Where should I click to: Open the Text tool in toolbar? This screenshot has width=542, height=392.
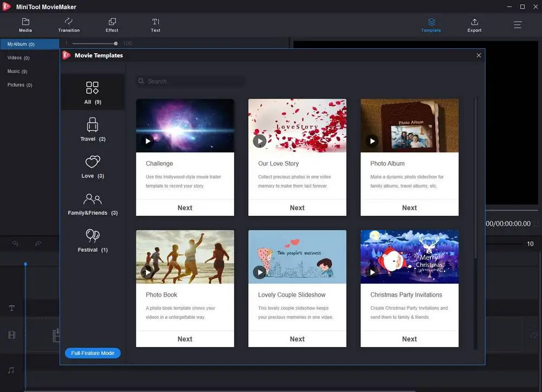pos(156,25)
